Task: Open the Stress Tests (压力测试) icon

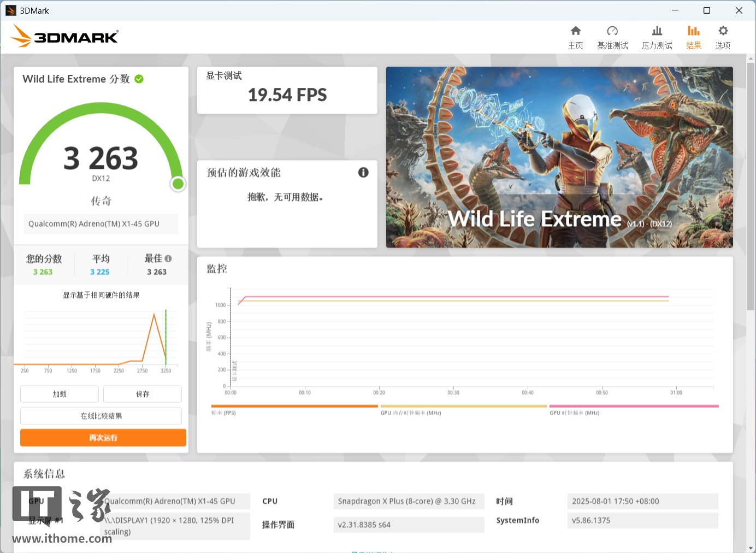Action: click(x=657, y=31)
